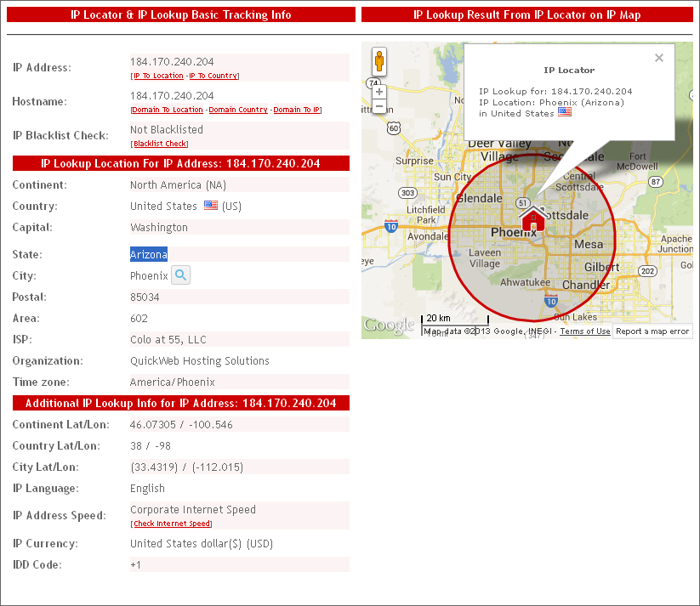The width and height of the screenshot is (700, 606).
Task: Open the IP To Location link
Action: (158, 76)
